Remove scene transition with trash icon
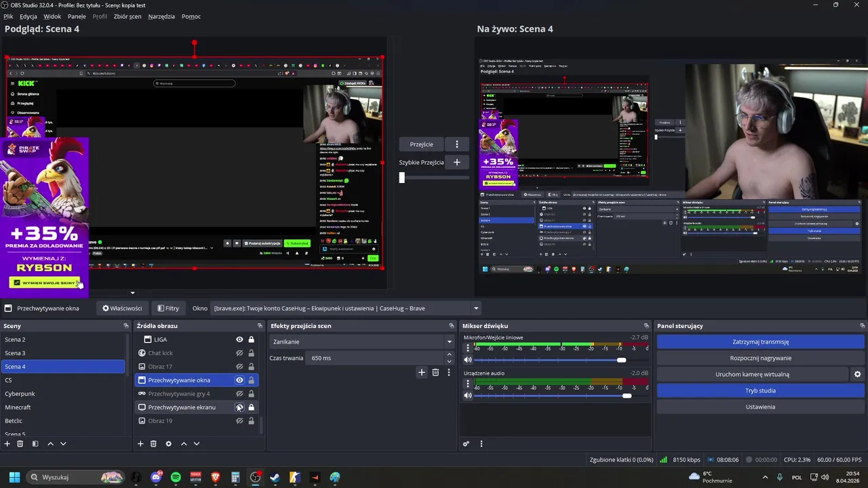 (x=435, y=372)
